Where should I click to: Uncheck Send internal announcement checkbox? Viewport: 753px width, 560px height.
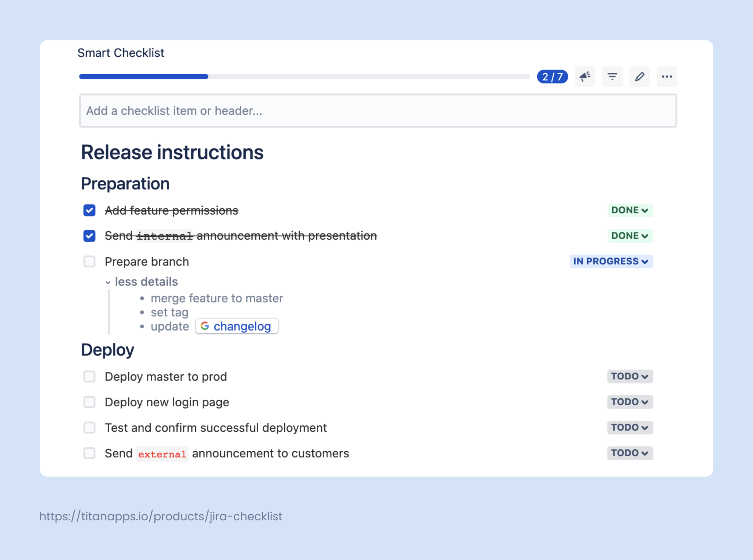tap(89, 236)
